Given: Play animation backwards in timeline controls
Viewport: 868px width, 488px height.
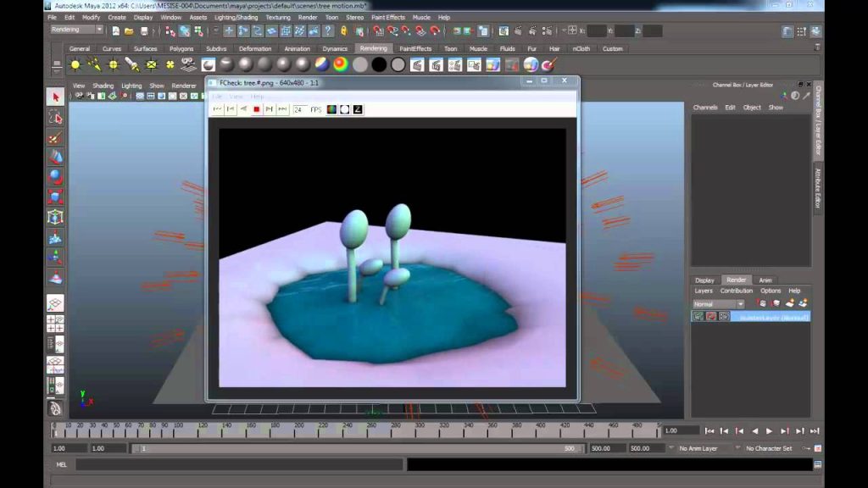Looking at the screenshot, I should tap(754, 430).
